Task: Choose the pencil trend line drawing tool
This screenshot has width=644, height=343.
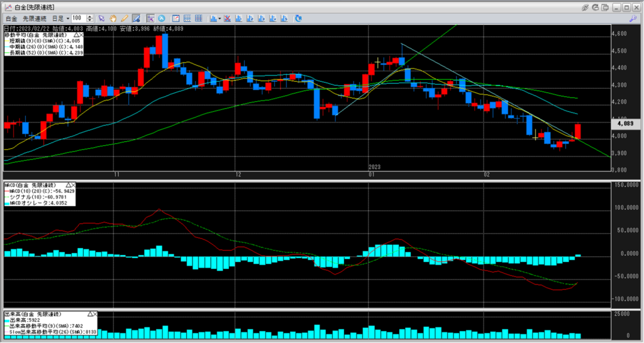Action: 125,18
